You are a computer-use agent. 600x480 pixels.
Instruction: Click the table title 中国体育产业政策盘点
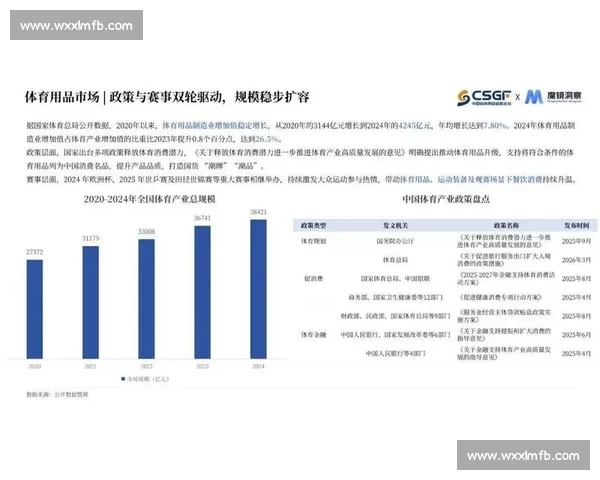click(446, 199)
